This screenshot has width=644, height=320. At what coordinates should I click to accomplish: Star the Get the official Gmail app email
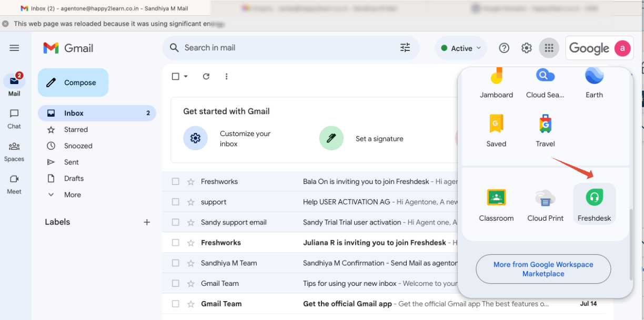click(191, 304)
